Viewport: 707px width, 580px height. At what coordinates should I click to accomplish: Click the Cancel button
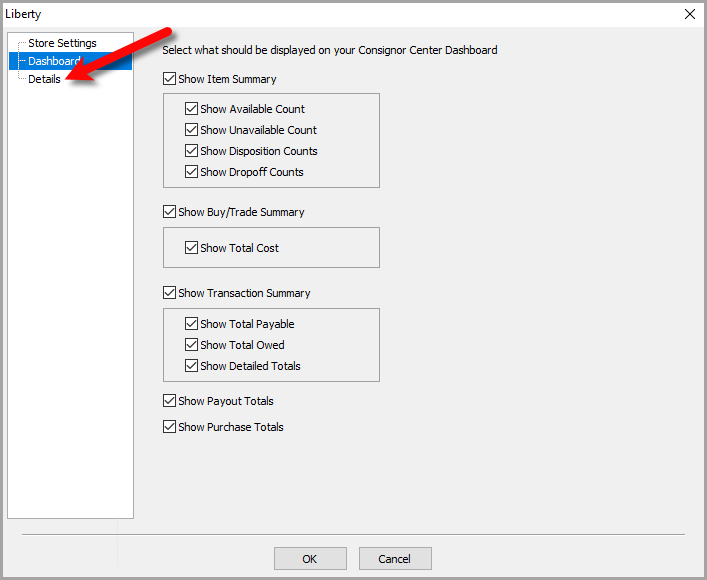click(x=395, y=559)
